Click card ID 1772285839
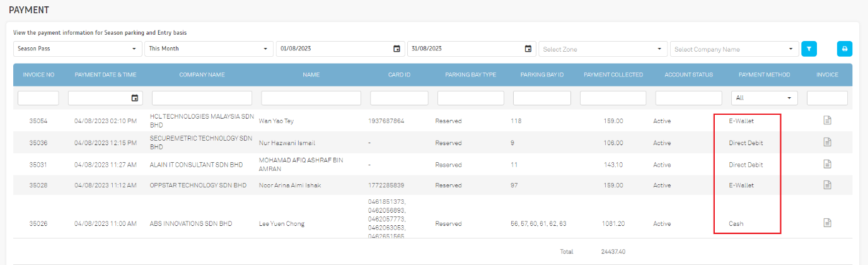Screen dimensions: 868x265 tap(386, 185)
